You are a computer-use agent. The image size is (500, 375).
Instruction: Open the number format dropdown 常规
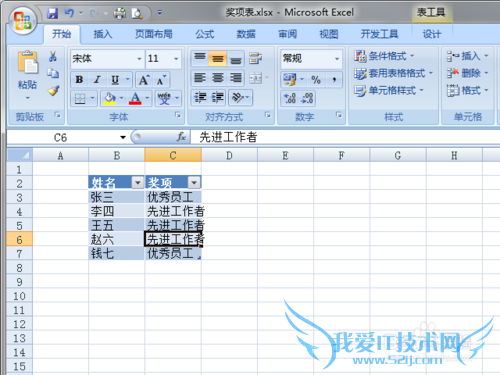(x=337, y=59)
